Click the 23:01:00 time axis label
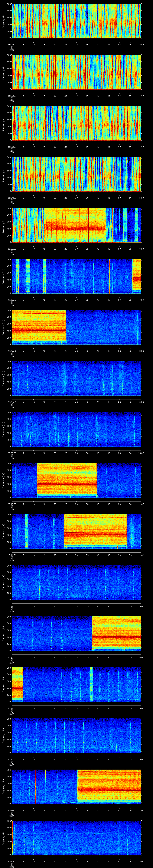Viewport: 153px width, 868px height. coord(12,44)
